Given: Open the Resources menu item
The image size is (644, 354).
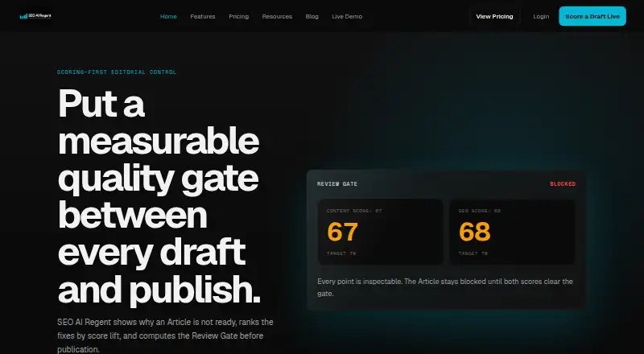Looking at the screenshot, I should [277, 16].
